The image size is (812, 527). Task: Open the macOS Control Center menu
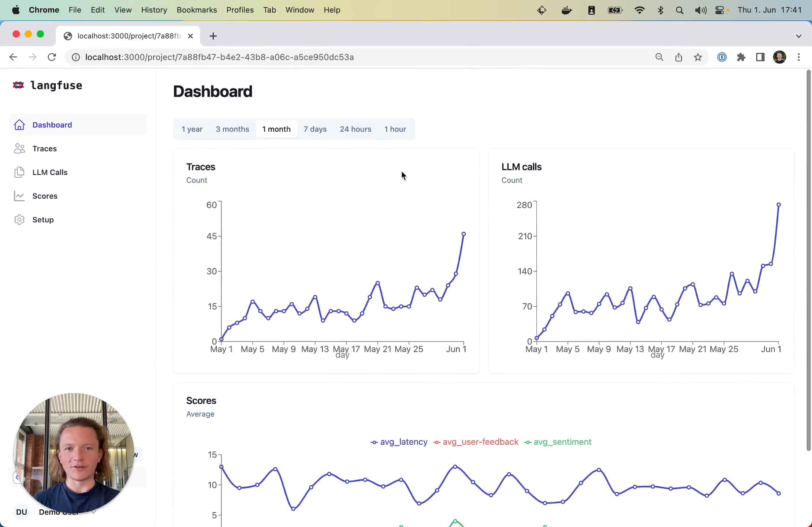point(719,10)
